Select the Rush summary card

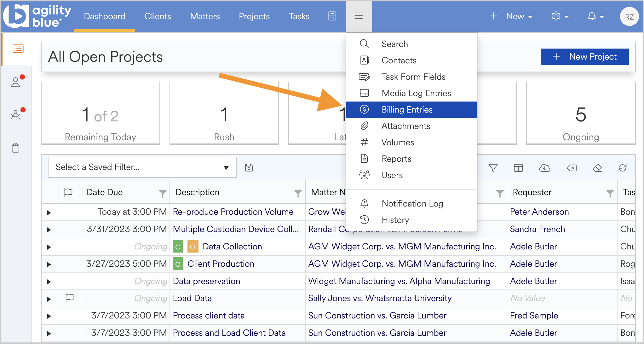coord(224,113)
